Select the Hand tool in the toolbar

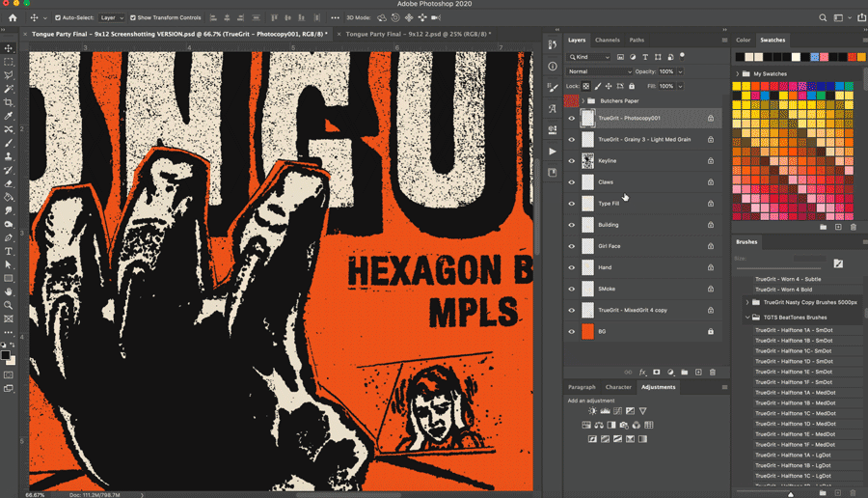pyautogui.click(x=9, y=291)
